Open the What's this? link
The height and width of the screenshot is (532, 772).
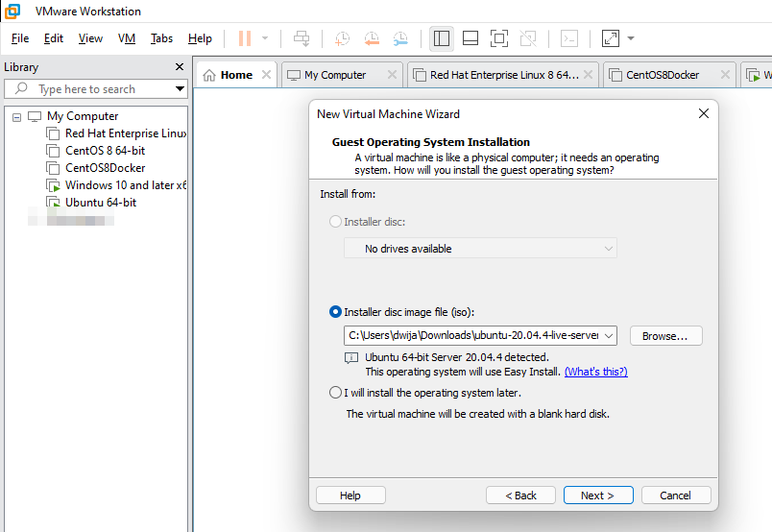595,372
